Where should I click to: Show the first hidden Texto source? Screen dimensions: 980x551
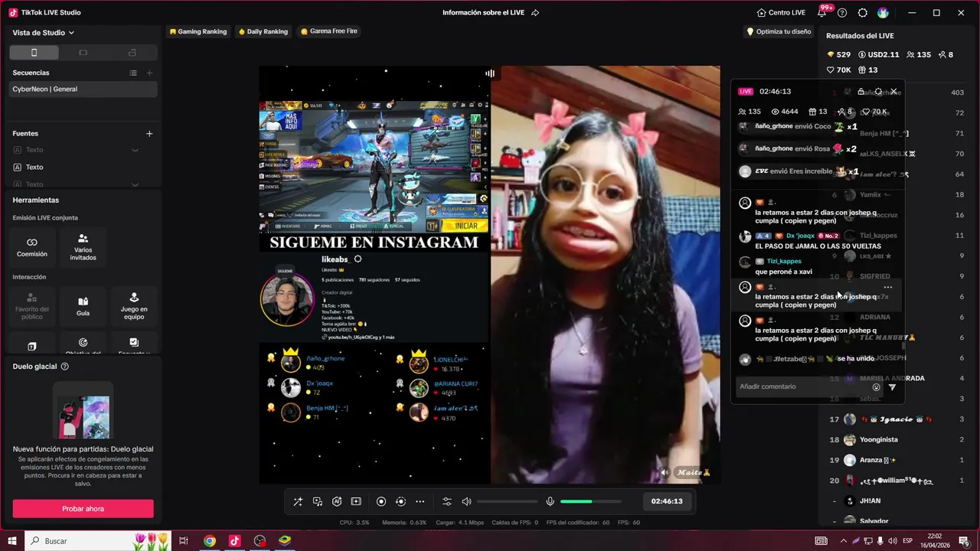coord(135,150)
